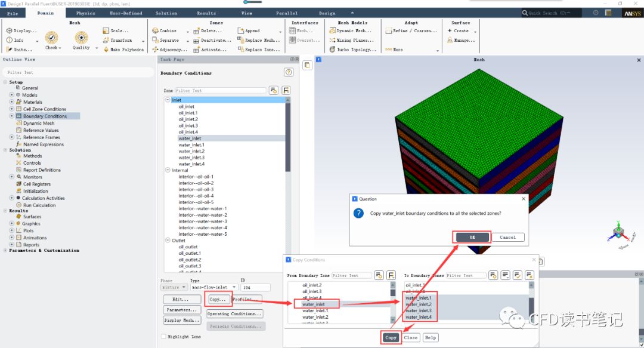644x348 pixels.
Task: Confirm the Question dialog with OK
Action: (x=472, y=237)
